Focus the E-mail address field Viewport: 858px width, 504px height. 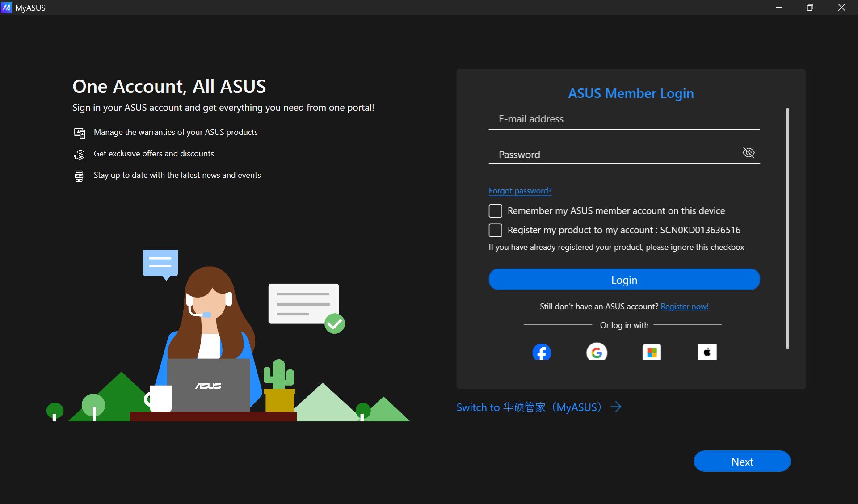[x=623, y=119]
